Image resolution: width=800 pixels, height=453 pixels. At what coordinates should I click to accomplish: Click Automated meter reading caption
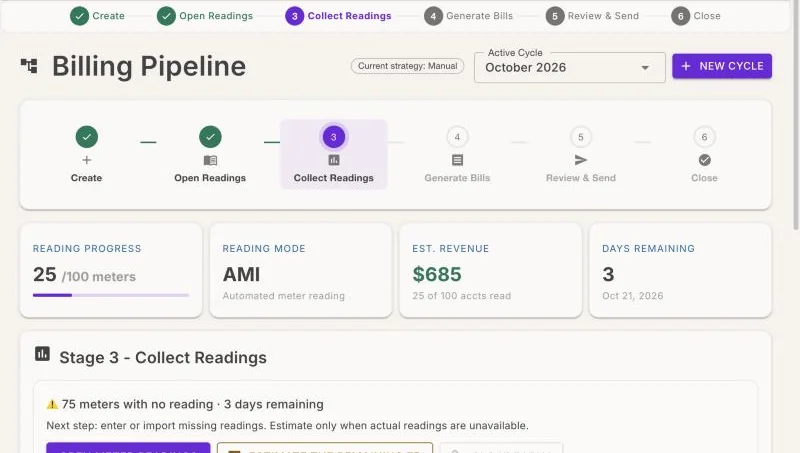284,296
